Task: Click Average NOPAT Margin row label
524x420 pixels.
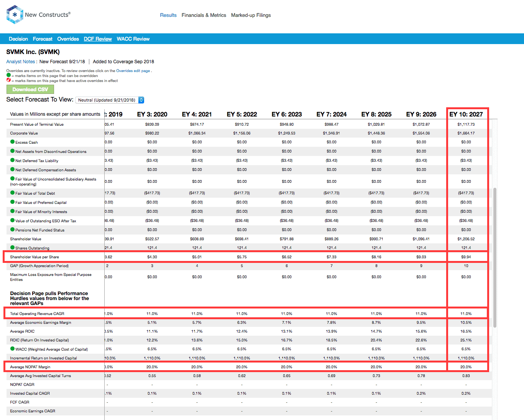Action: click(x=30, y=367)
